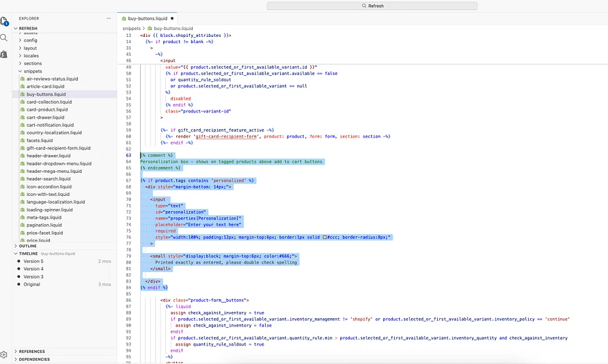Open pagination.liquid file

click(x=44, y=225)
